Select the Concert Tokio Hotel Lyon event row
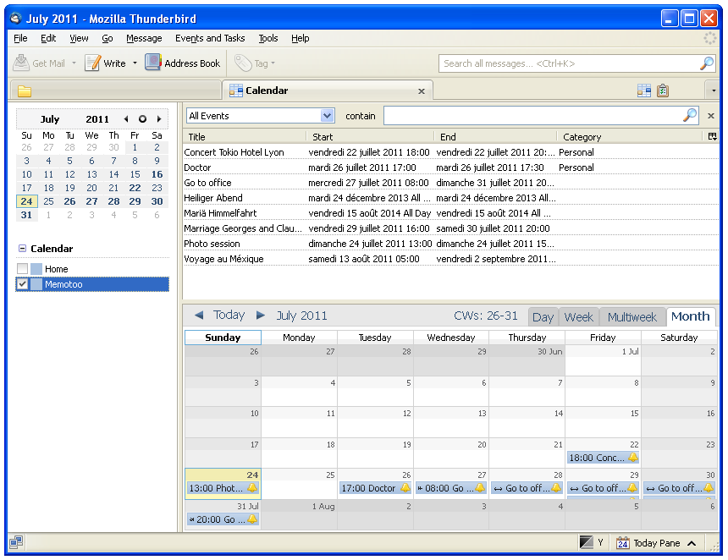Screen dimensions: 728x560 [451, 152]
